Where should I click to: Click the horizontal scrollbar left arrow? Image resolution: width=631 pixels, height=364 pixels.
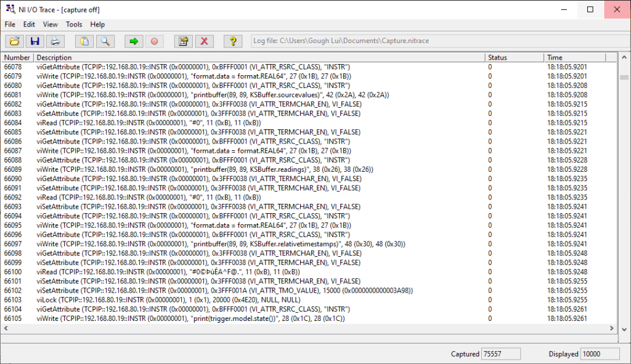6,329
